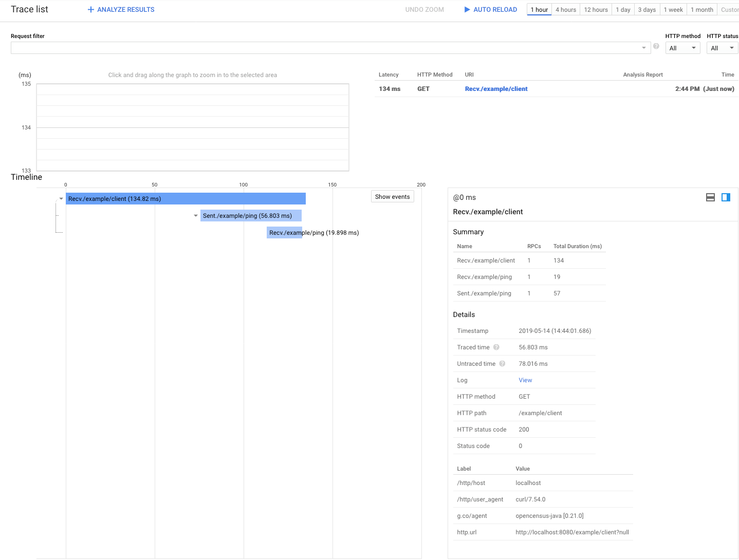Click the Timestamp value 2019-05-14
The width and height of the screenshot is (739, 560).
tap(555, 331)
